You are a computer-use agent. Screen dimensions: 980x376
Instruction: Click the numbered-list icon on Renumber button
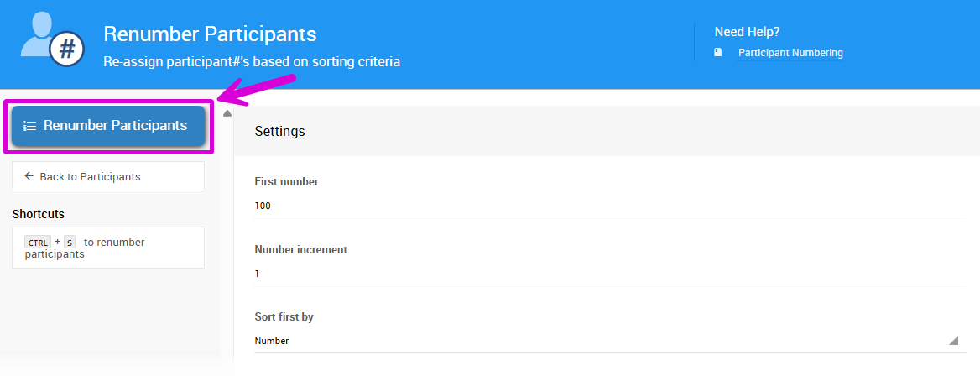29,126
